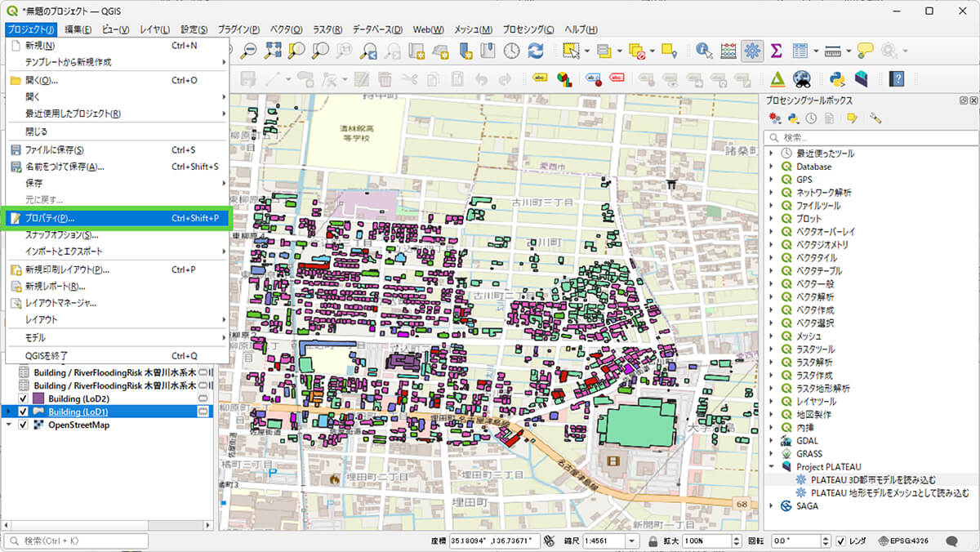
Task: Open the 最近使用したプロジェクト(R) submenu
Action: coord(118,114)
